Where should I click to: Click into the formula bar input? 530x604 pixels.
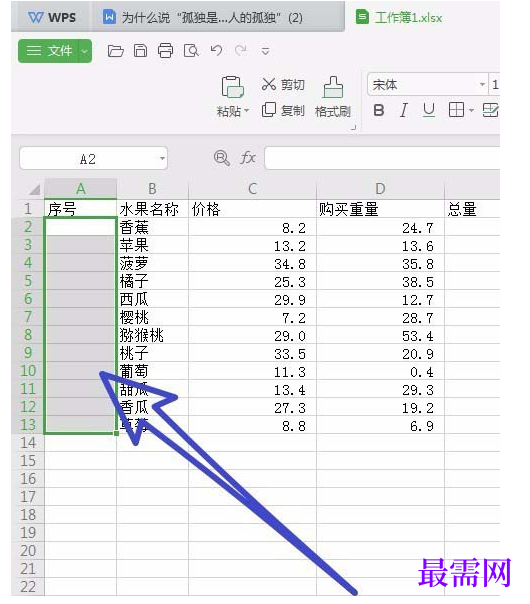382,158
